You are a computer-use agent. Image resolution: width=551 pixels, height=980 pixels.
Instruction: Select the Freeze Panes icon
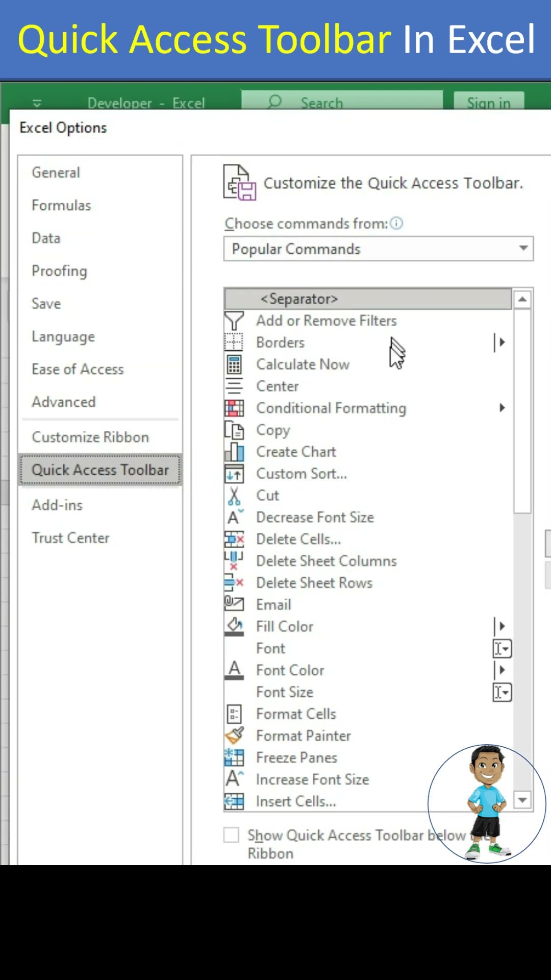pos(234,758)
